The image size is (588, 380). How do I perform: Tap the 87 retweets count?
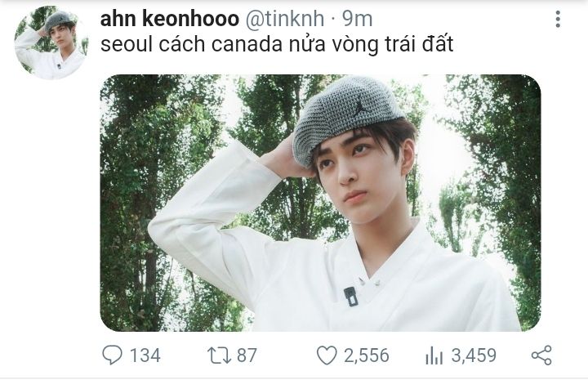(247, 355)
